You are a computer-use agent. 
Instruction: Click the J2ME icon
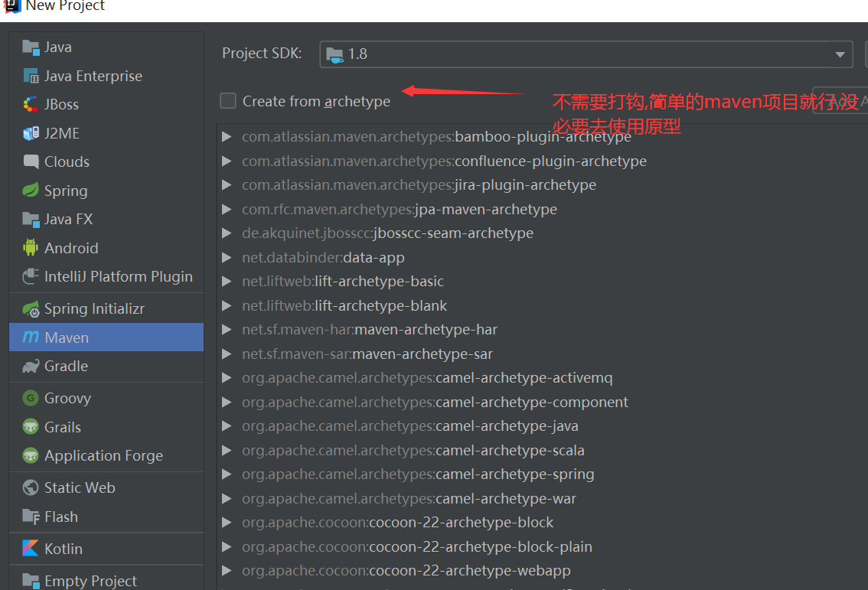31,133
